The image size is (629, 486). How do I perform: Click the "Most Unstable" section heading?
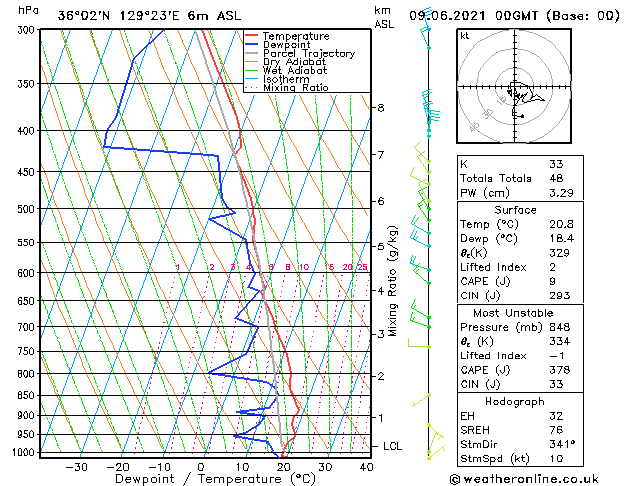tap(513, 313)
